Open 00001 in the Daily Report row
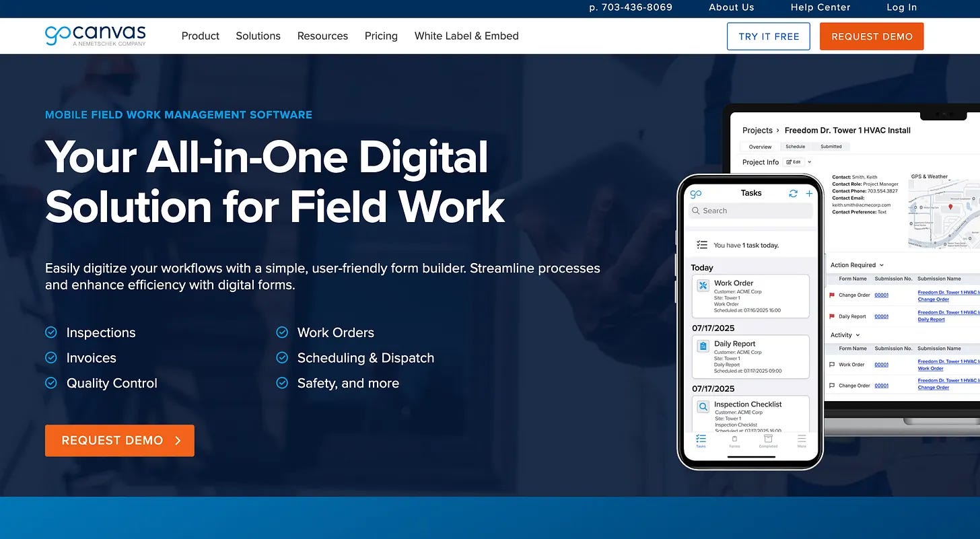980x539 pixels. coord(881,316)
